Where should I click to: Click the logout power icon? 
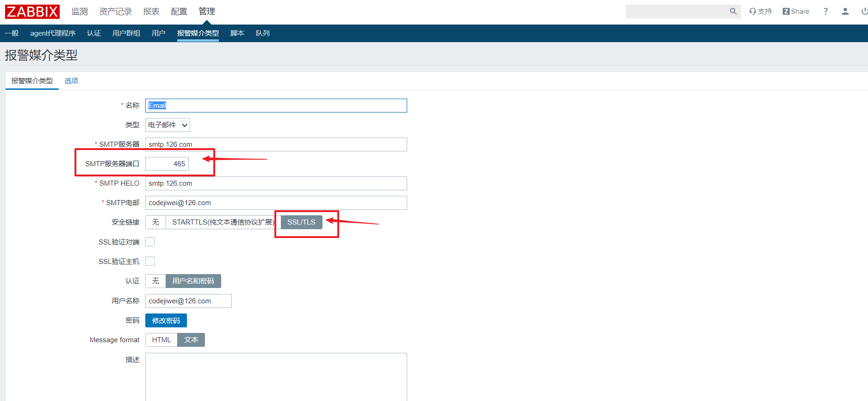point(864,12)
